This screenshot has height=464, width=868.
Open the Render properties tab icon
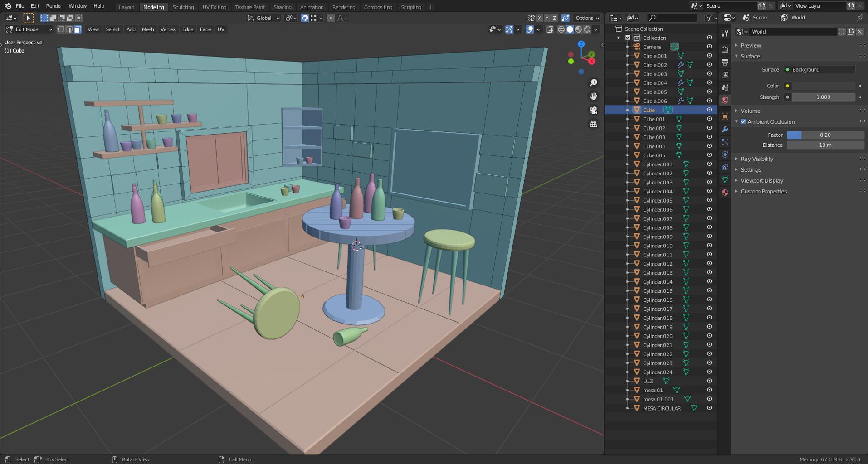725,49
